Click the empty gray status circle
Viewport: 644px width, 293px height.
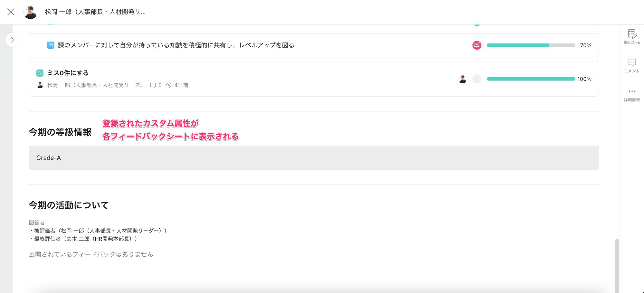pyautogui.click(x=477, y=79)
